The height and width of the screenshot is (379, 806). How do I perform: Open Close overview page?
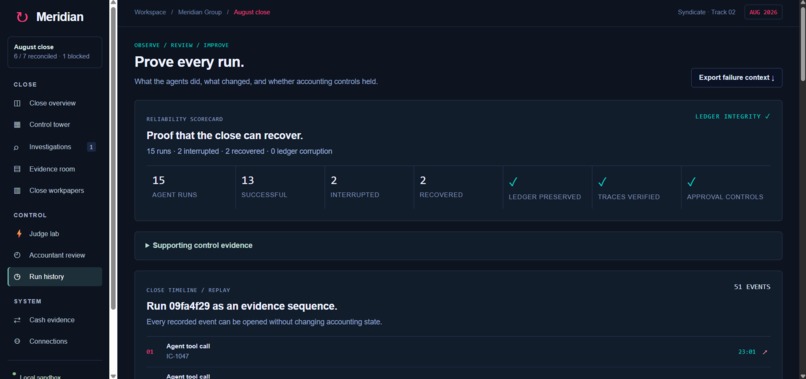click(54, 103)
